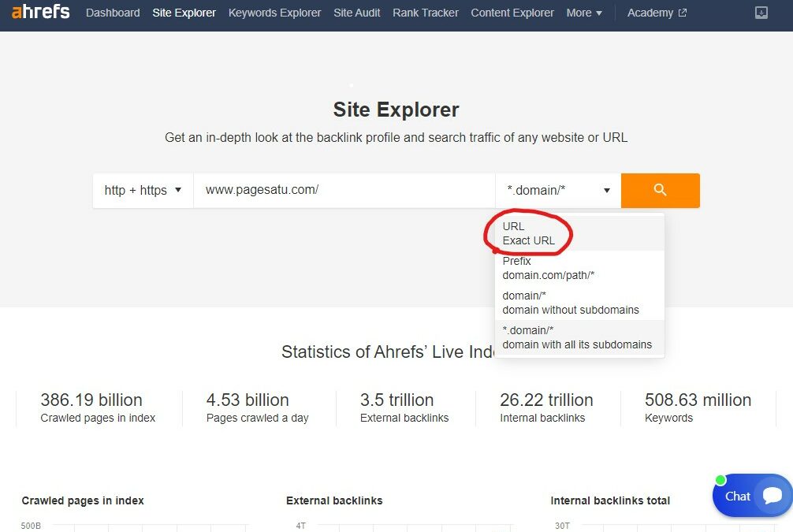This screenshot has width=793, height=532.
Task: Collapse the *.domain/* mode dropdown
Action: point(558,191)
